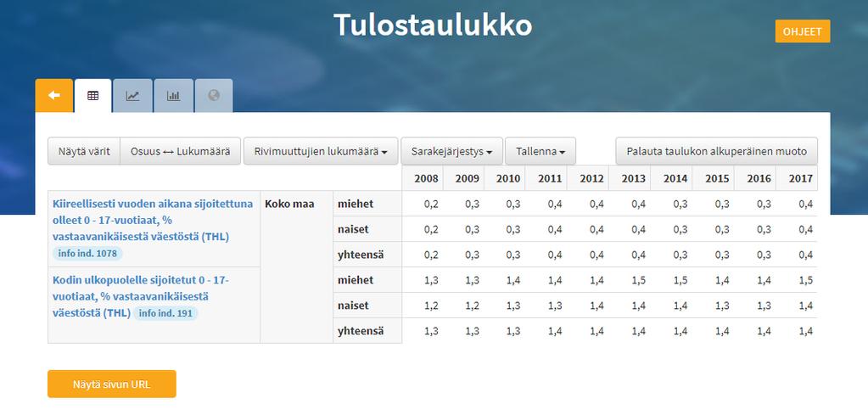The image size is (868, 415).
Task: Open Rivimuuttujien lukumäärä dropdown
Action: [x=321, y=151]
